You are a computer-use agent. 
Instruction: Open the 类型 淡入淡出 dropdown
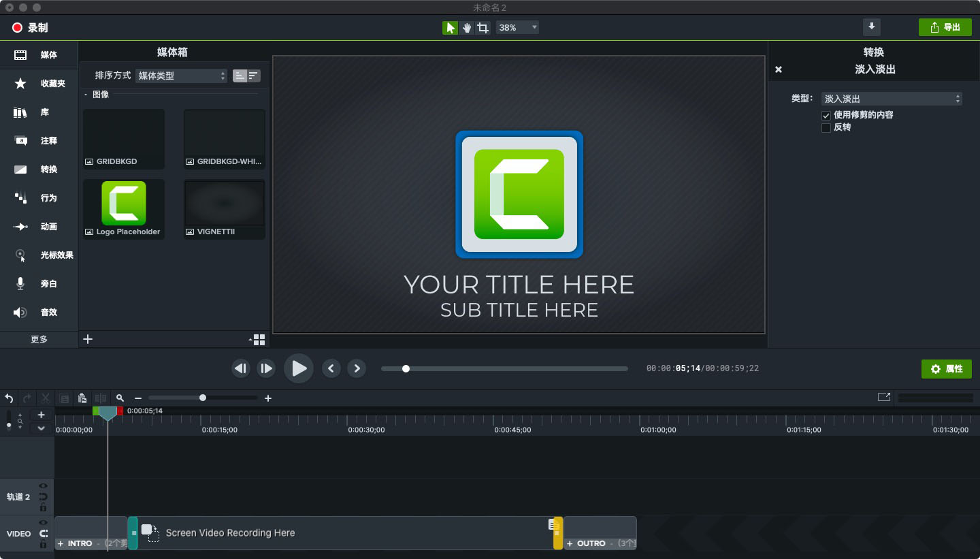pos(892,99)
